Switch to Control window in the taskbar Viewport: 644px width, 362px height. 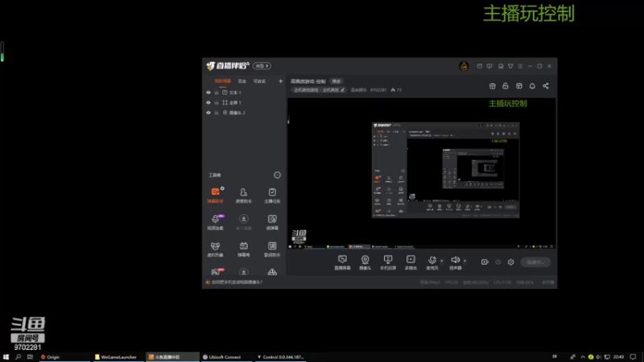coord(281,357)
